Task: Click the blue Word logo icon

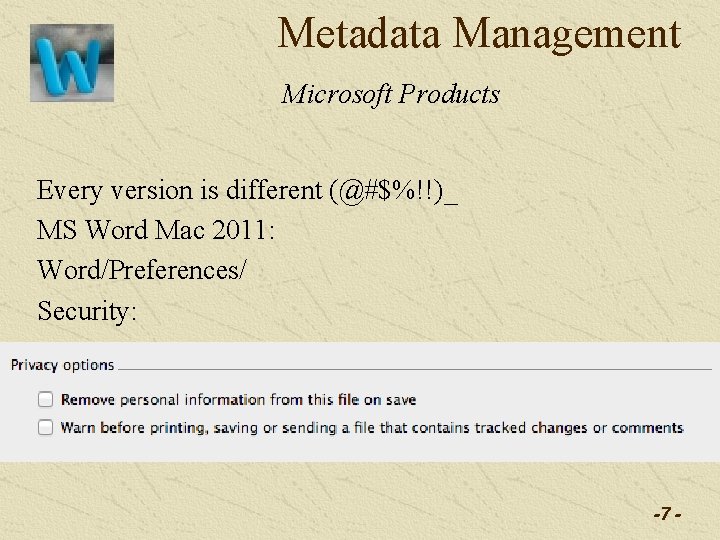Action: click(71, 63)
